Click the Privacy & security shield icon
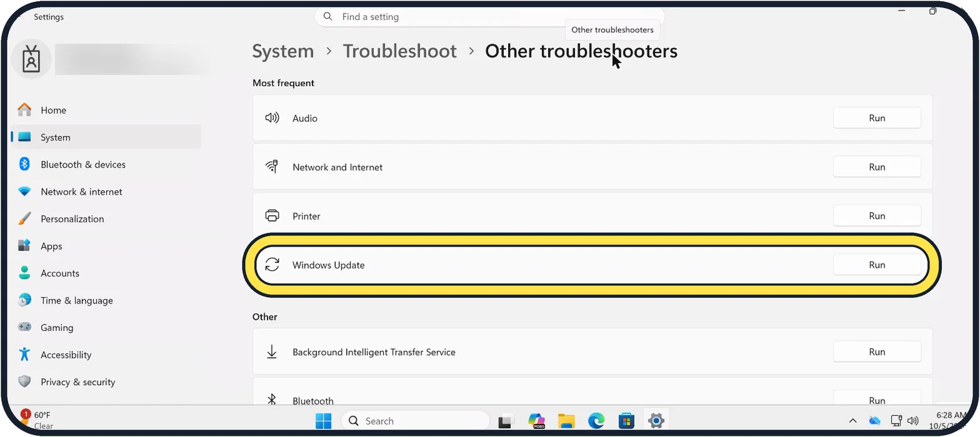This screenshot has height=437, width=980. coord(24,381)
